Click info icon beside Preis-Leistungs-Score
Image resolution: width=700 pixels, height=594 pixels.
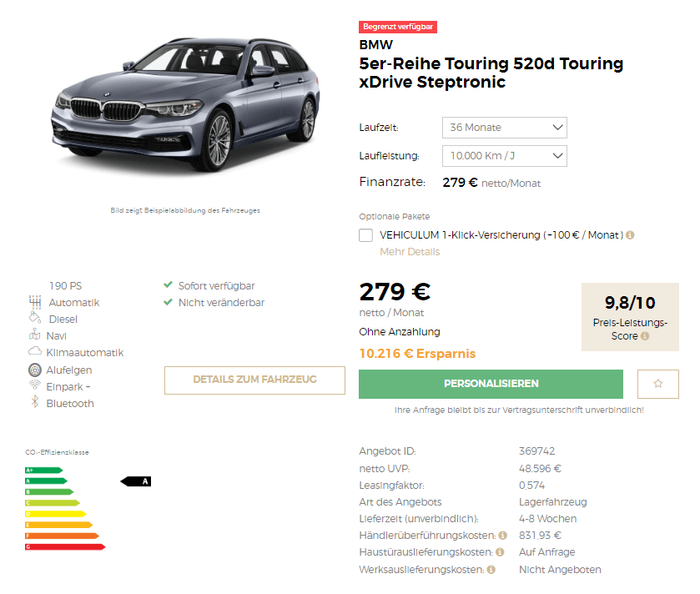[645, 335]
